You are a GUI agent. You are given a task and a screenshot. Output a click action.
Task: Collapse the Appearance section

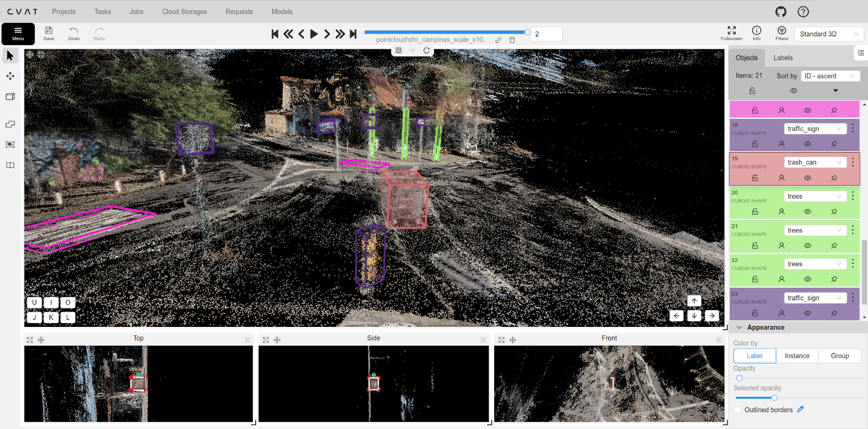[739, 327]
